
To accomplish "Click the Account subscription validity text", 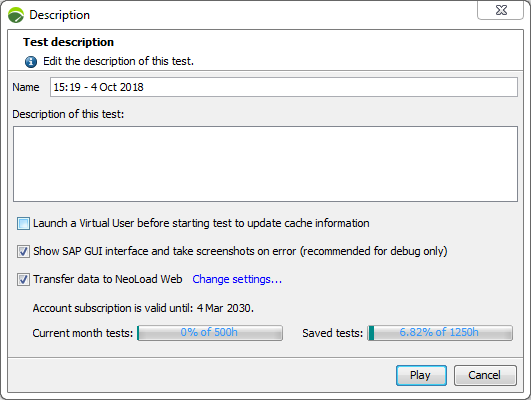I will point(143,308).
